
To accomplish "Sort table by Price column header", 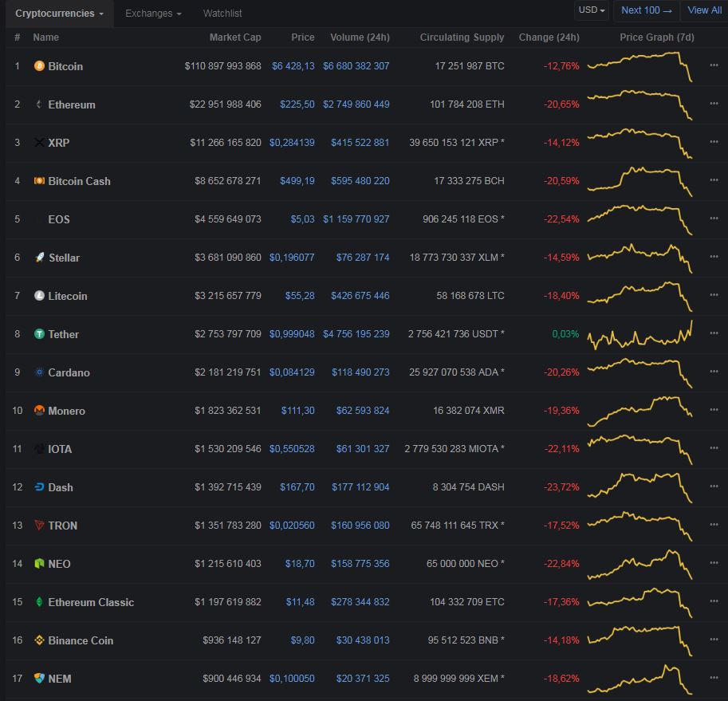I will [303, 37].
